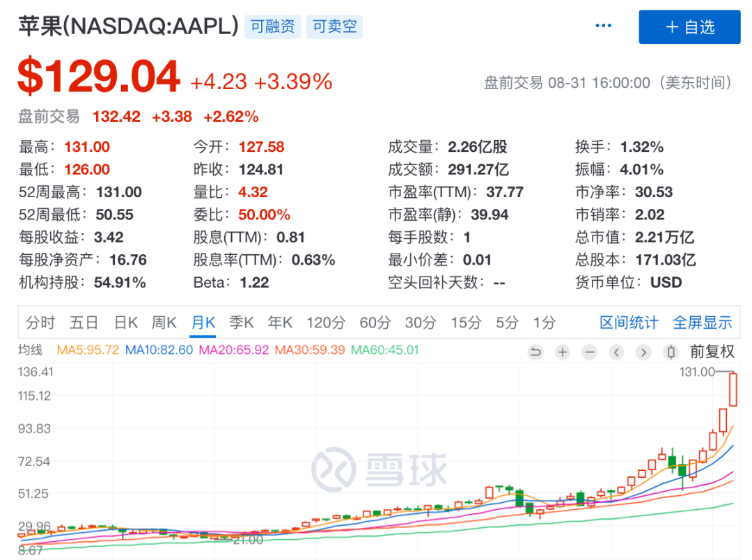This screenshot has width=752, height=560.
Task: Click the 成交量 value 2.26亿股
Action: point(477,147)
